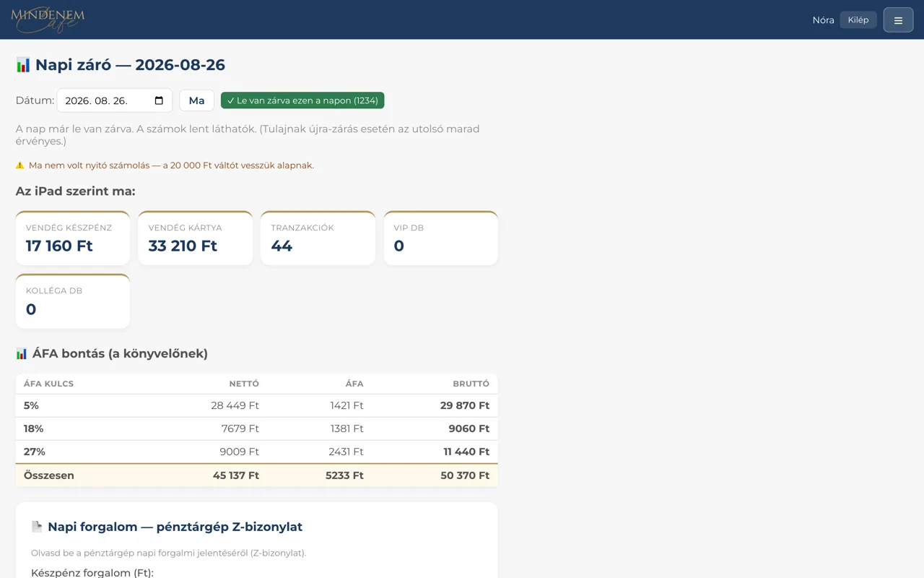Screen dimensions: 924x578
Task: Open the date picker calendar icon
Action: pyautogui.click(x=160, y=100)
